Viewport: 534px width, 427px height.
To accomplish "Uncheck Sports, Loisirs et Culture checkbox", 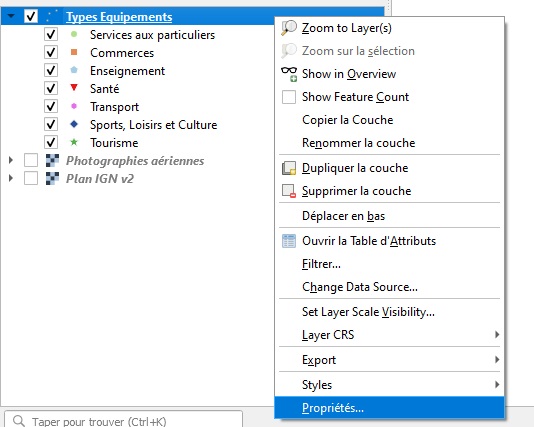I will (51, 124).
